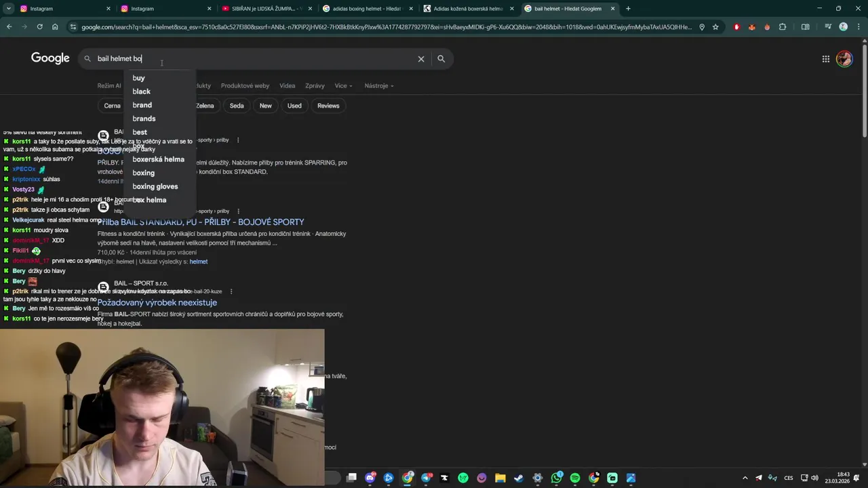Click the streamer webcam overlay
The width and height of the screenshot is (868, 488).
click(162, 409)
